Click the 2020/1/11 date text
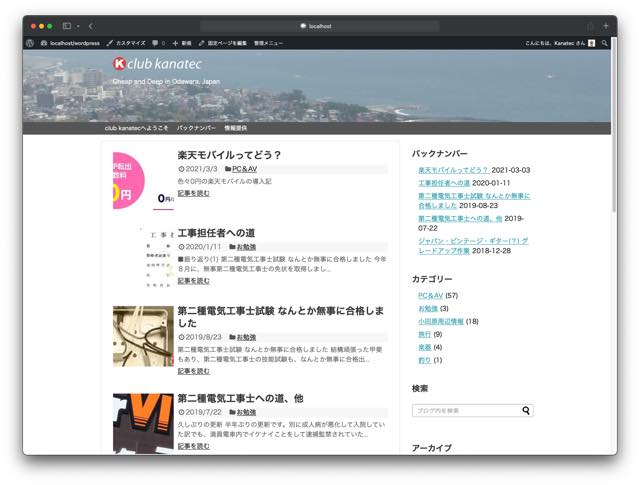Viewport: 640px width, 485px height. tap(203, 247)
